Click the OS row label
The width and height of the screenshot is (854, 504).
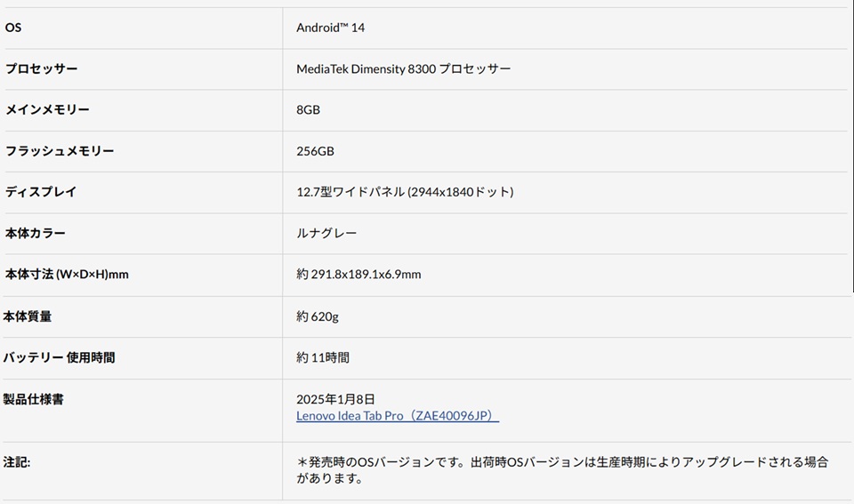13,28
